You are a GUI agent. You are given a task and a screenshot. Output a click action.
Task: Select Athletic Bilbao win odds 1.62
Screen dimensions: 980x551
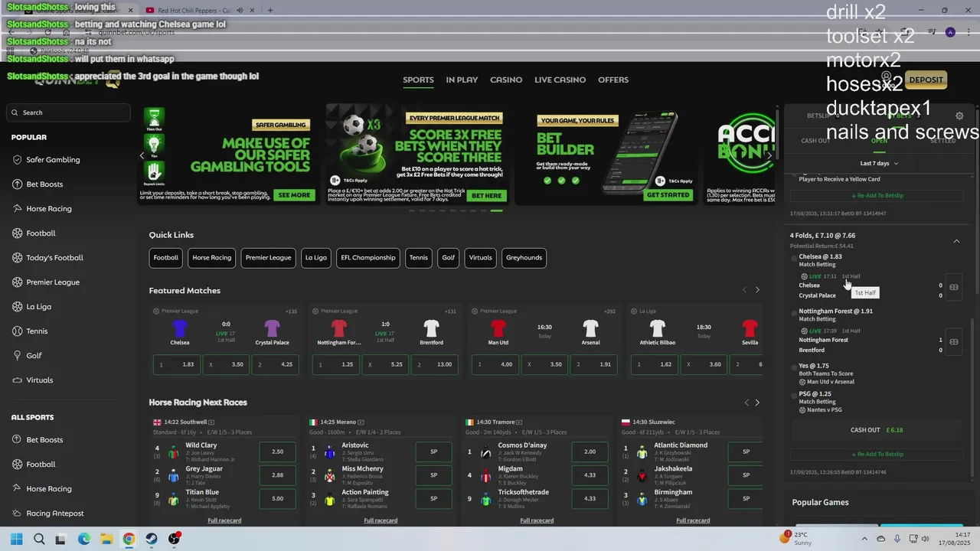655,365
